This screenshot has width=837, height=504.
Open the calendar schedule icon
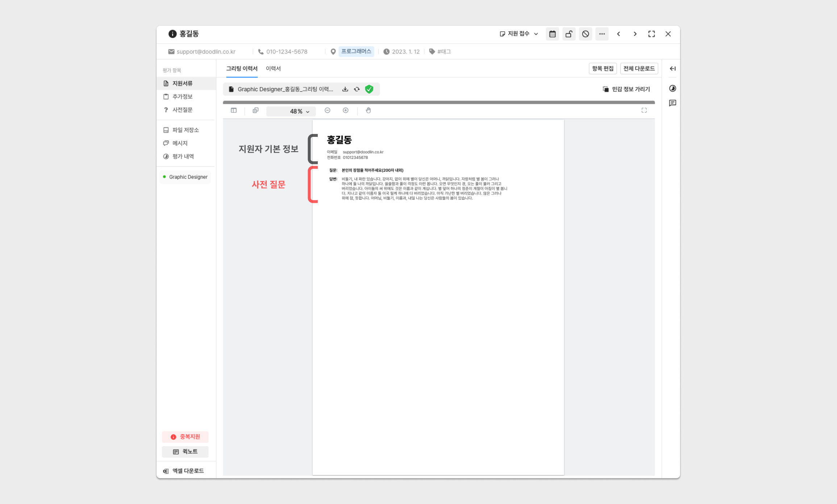tap(552, 34)
